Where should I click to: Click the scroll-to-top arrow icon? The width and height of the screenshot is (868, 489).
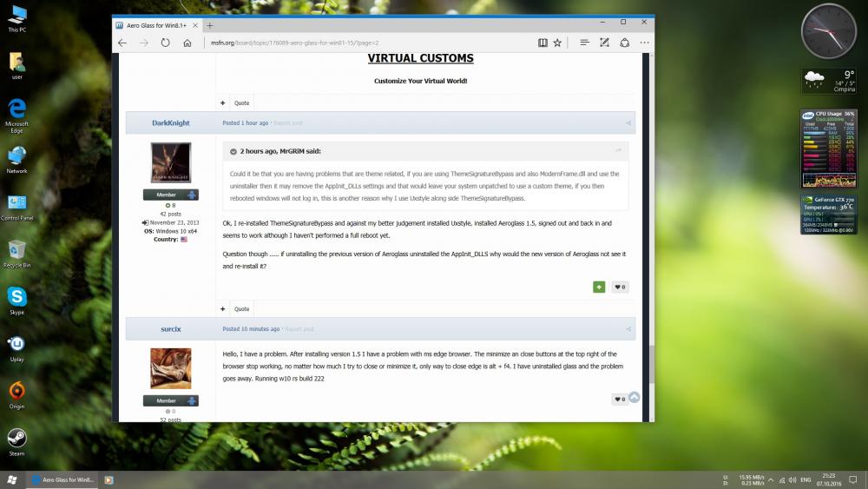(634, 397)
